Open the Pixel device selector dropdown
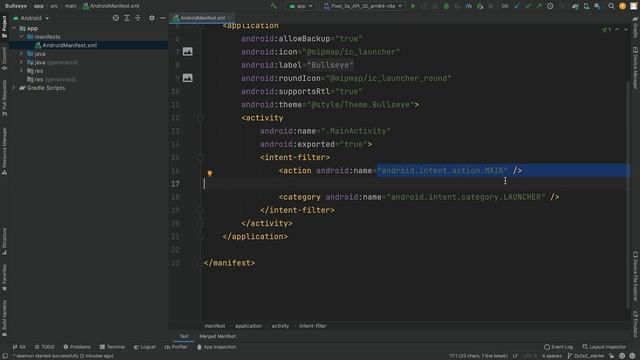The height and width of the screenshot is (360, 640). click(x=363, y=6)
